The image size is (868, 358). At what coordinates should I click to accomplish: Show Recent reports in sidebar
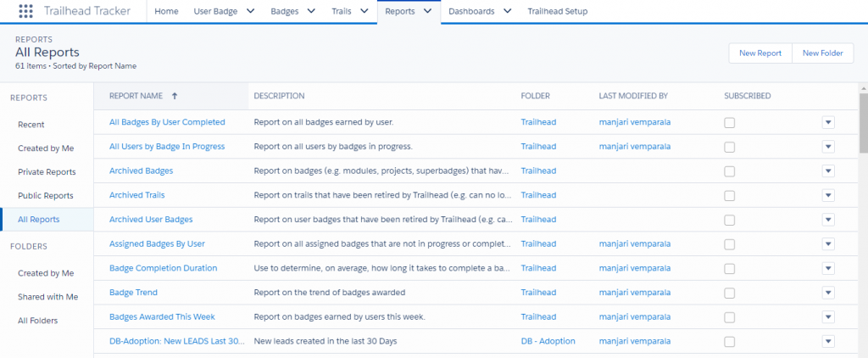tap(31, 125)
